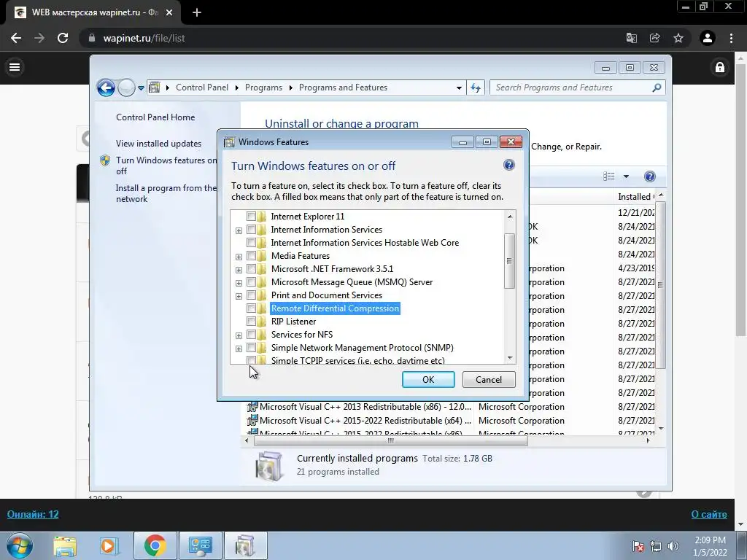Open the Control Panel taskbar button
The height and width of the screenshot is (560, 747).
[200, 545]
